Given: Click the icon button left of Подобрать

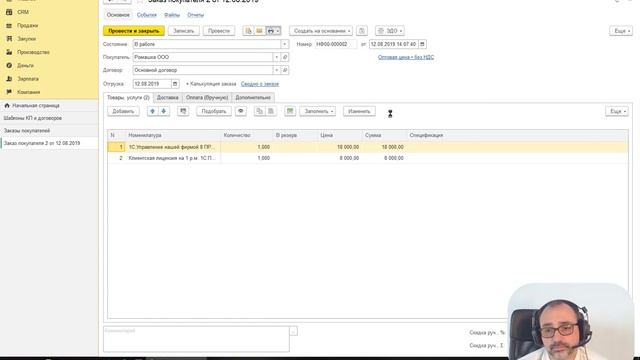Looking at the screenshot, I should 183,111.
